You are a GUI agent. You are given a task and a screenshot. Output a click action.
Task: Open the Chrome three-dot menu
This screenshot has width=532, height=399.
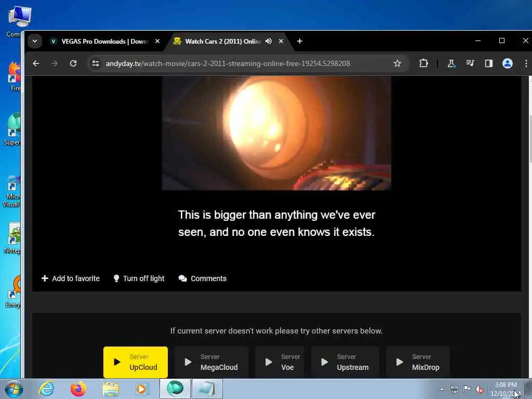tap(526, 63)
